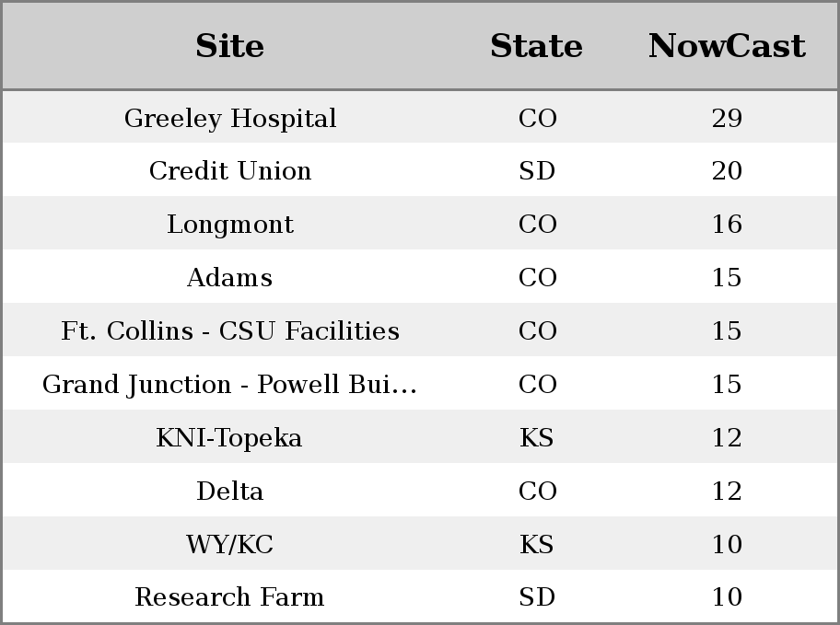The width and height of the screenshot is (840, 625).
Task: Click the Credit Union site name
Action: coord(230,171)
